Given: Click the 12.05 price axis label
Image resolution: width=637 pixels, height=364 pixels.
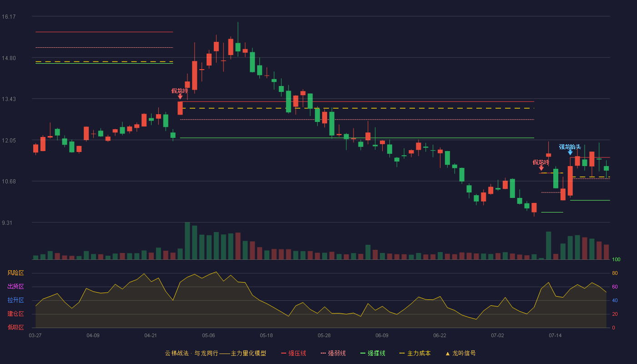Looking at the screenshot, I should [9, 141].
